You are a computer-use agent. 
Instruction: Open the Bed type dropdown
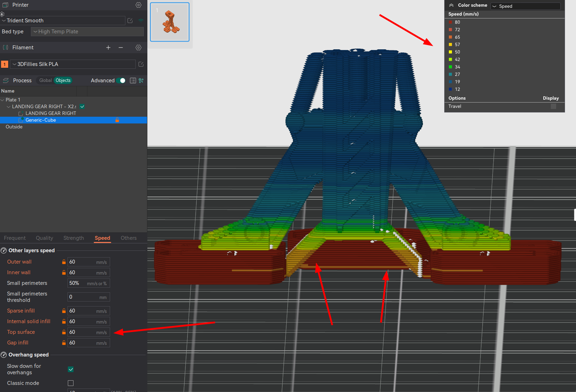[x=87, y=32]
